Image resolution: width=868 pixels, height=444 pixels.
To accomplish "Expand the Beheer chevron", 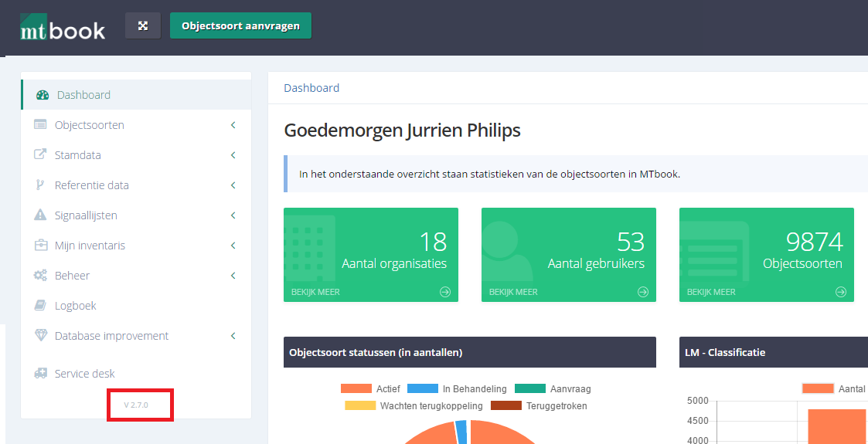I will point(233,276).
